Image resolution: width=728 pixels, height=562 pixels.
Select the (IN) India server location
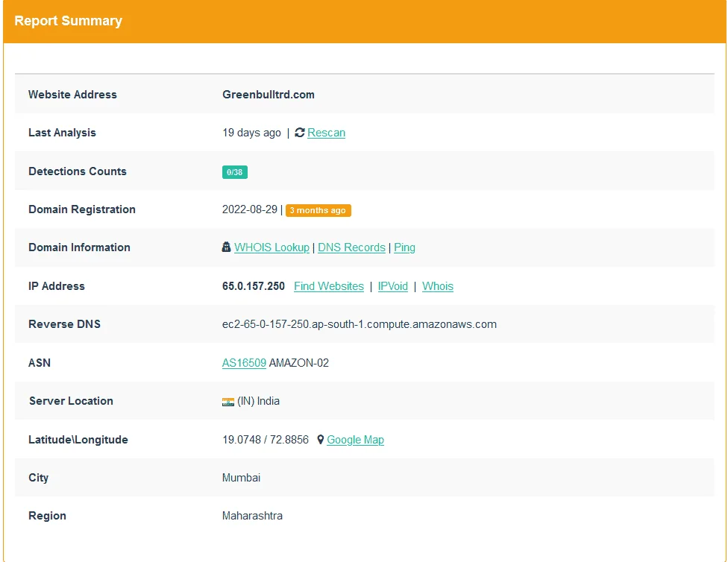[258, 401]
